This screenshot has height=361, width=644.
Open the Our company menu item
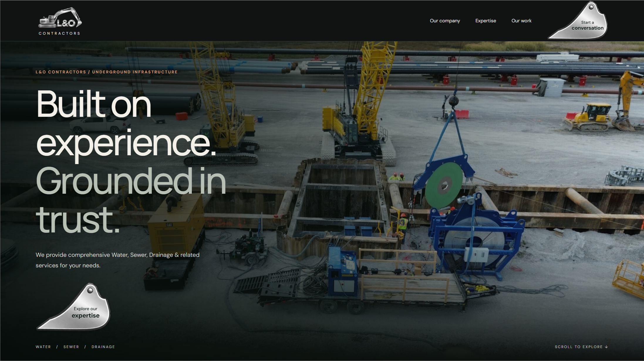tap(445, 21)
